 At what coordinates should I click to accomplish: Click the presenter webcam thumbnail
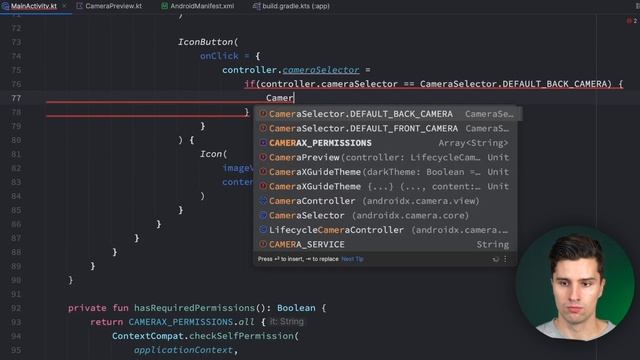(x=575, y=284)
